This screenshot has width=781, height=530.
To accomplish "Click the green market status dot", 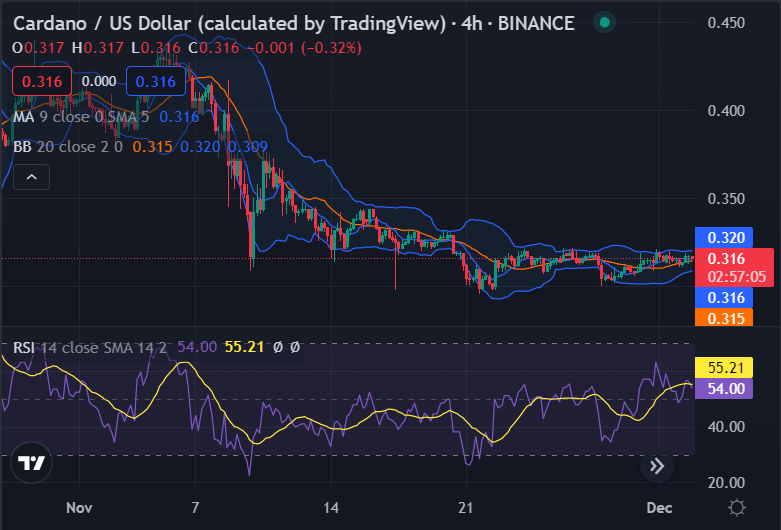I will click(x=604, y=22).
